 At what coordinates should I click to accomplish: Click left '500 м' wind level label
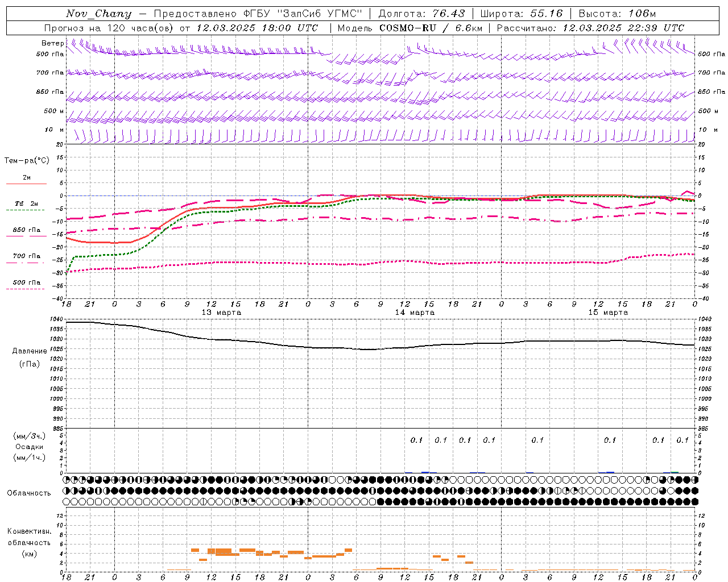(54, 111)
